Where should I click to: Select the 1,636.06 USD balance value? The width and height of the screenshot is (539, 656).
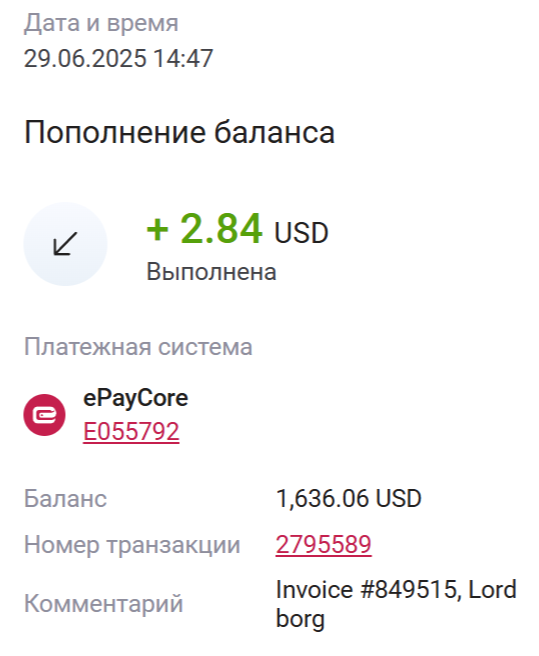pyautogui.click(x=349, y=499)
